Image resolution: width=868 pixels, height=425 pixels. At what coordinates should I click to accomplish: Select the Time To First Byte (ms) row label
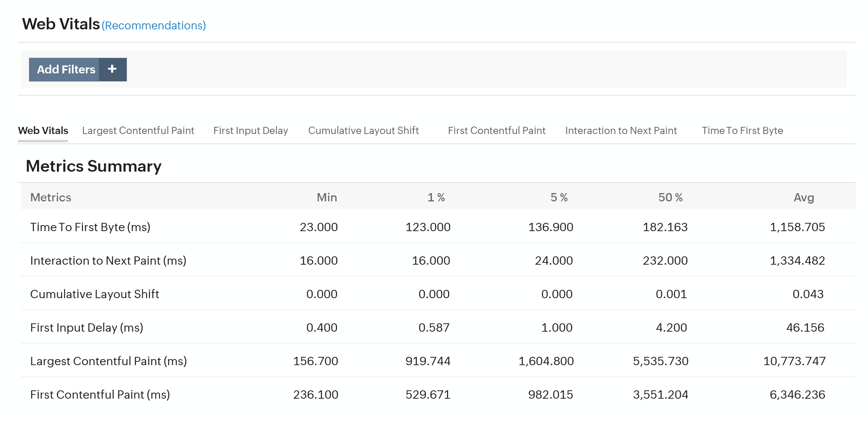click(x=90, y=227)
